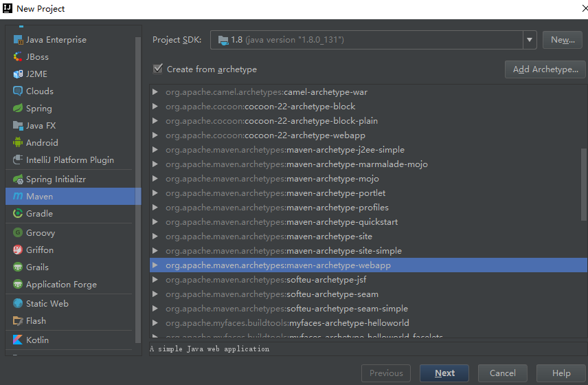Click the Flash folder icon
The width and height of the screenshot is (588, 385).
18,321
